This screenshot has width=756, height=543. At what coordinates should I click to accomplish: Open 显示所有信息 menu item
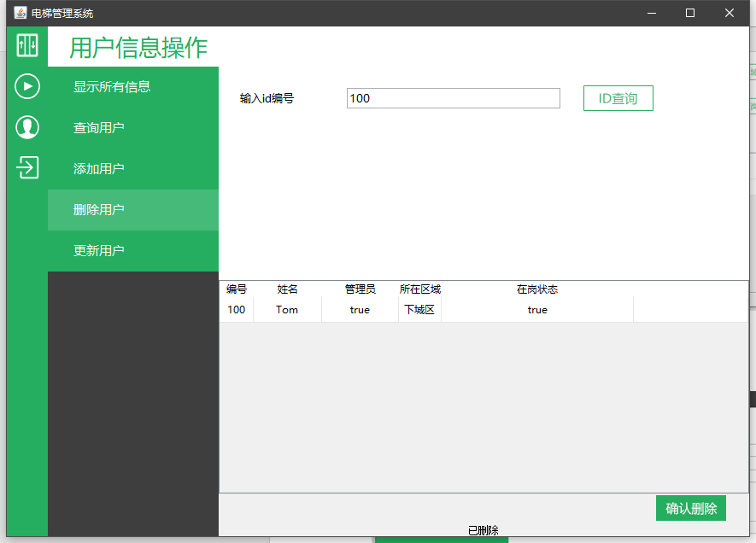coord(133,87)
